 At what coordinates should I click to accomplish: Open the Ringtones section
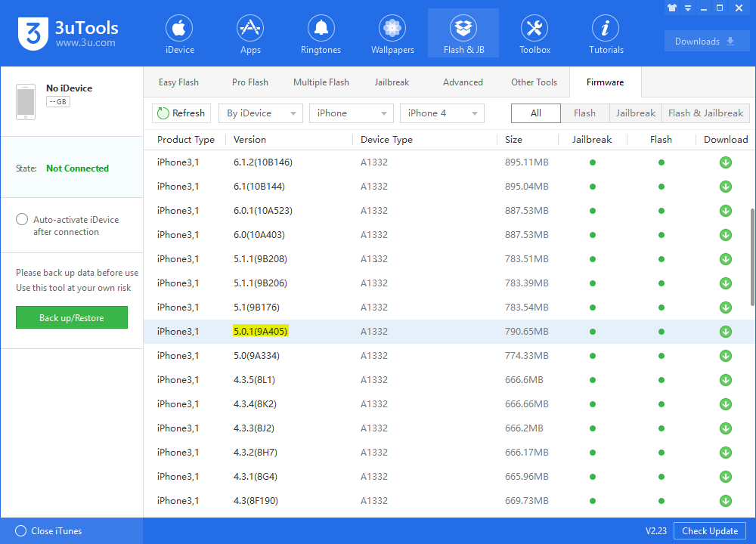click(x=321, y=34)
